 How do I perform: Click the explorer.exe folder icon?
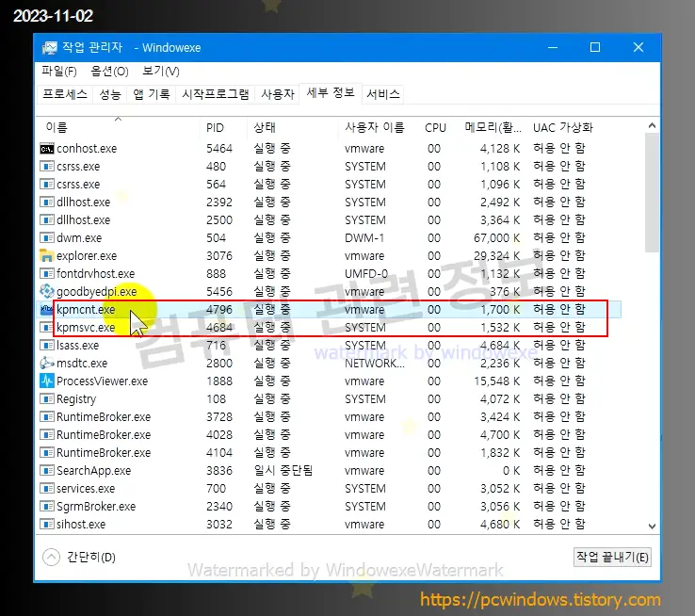pos(46,255)
